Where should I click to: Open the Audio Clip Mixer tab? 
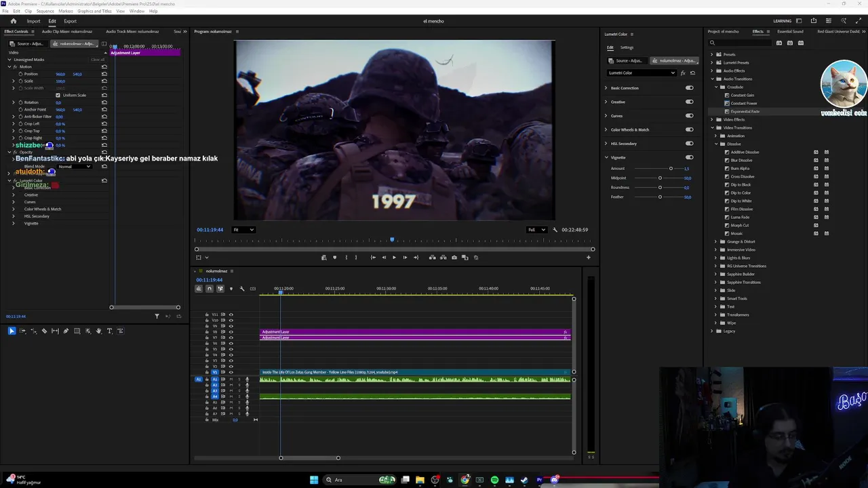(x=66, y=31)
